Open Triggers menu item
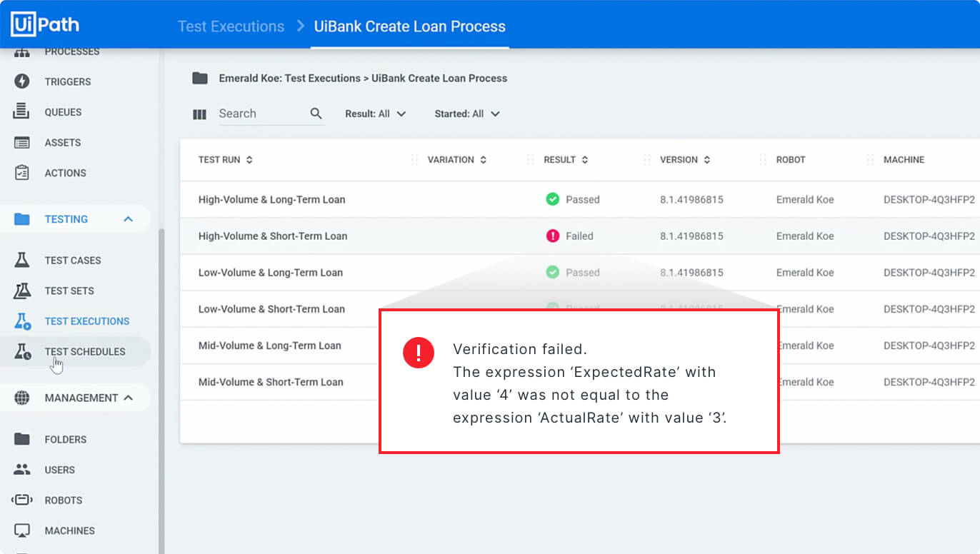 coord(68,81)
